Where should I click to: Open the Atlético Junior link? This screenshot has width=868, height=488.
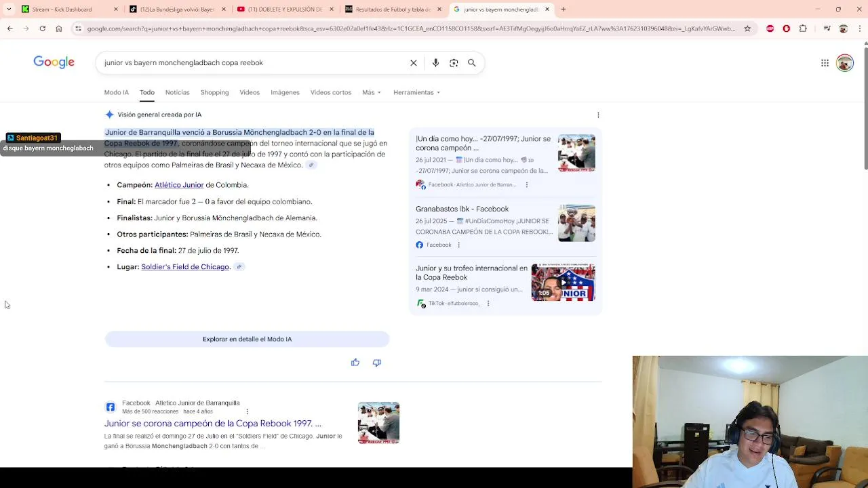click(x=179, y=185)
